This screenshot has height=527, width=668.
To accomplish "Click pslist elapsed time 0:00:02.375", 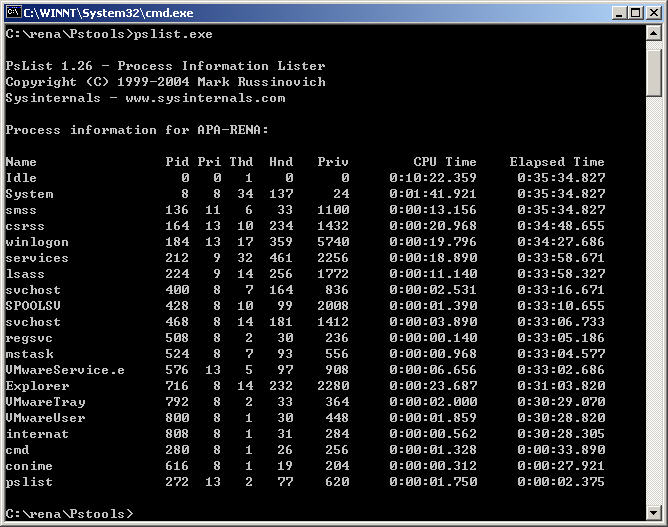I will tap(561, 482).
